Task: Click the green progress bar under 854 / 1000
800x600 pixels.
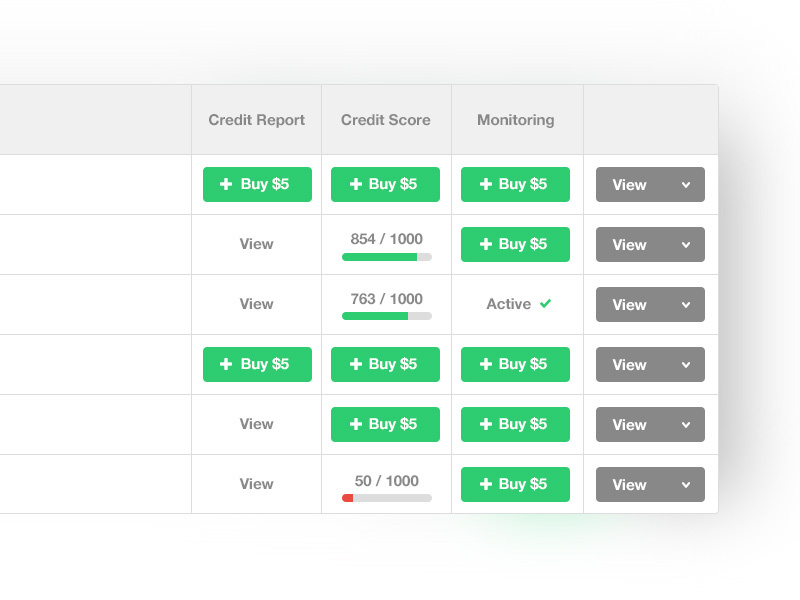Action: 387,257
